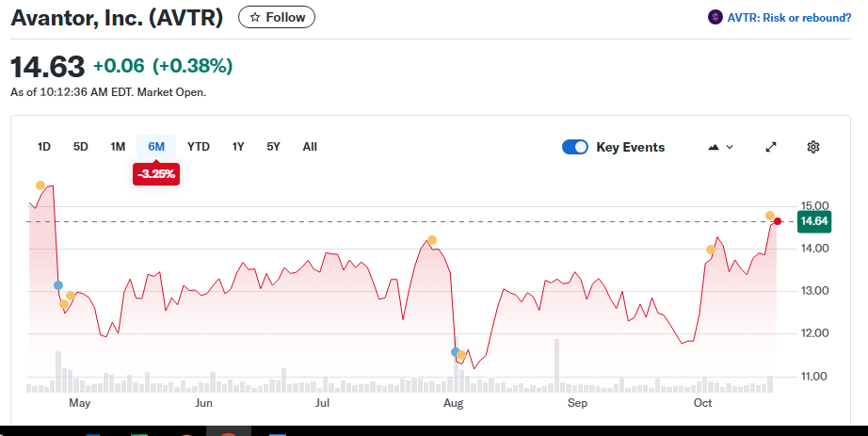Click the 6M selected range tab
The image size is (868, 436).
[156, 147]
